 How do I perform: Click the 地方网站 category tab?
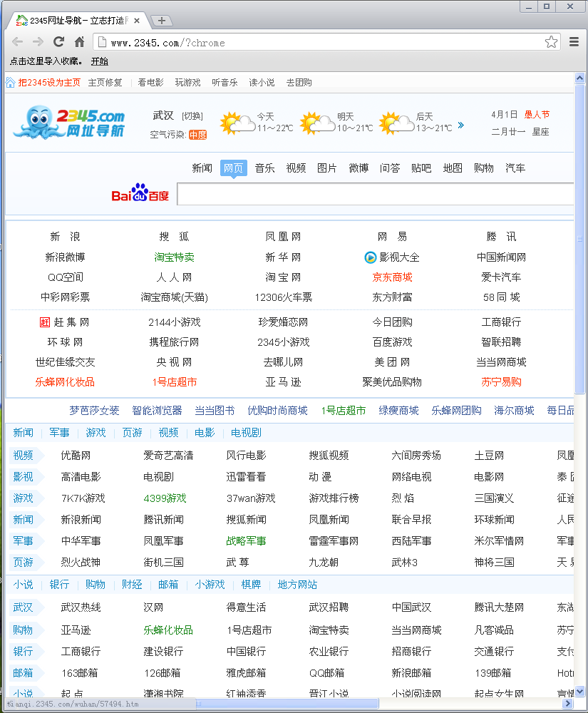pyautogui.click(x=297, y=585)
